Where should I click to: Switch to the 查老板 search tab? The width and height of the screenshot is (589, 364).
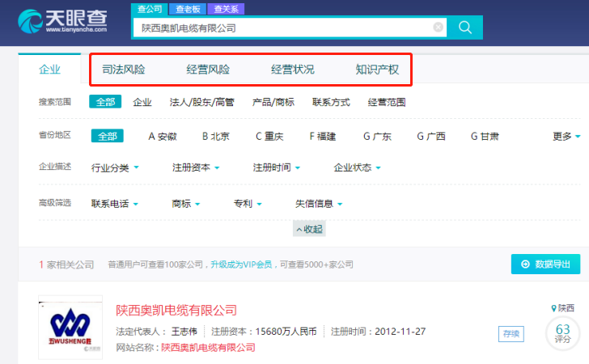click(x=188, y=9)
